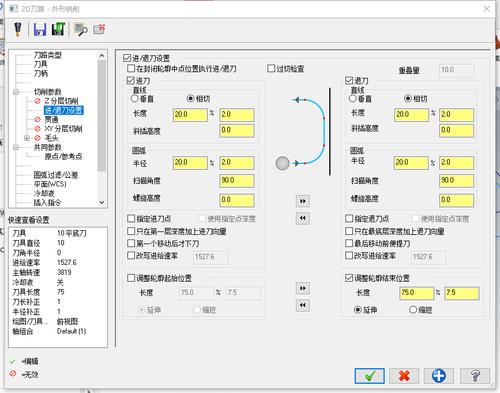The width and height of the screenshot is (500, 393).
Task: Collapse the 共同参数 tree node
Action: pyautogui.click(x=16, y=147)
